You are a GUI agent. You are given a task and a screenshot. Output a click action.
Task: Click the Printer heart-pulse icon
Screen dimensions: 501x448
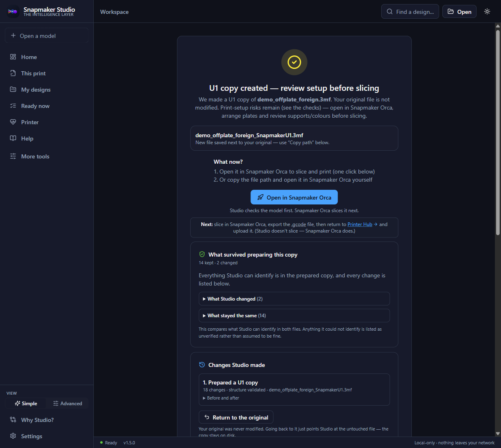(x=13, y=122)
